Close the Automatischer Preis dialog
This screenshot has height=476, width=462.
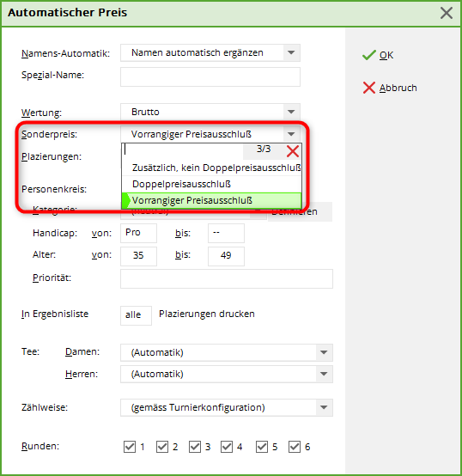[447, 13]
